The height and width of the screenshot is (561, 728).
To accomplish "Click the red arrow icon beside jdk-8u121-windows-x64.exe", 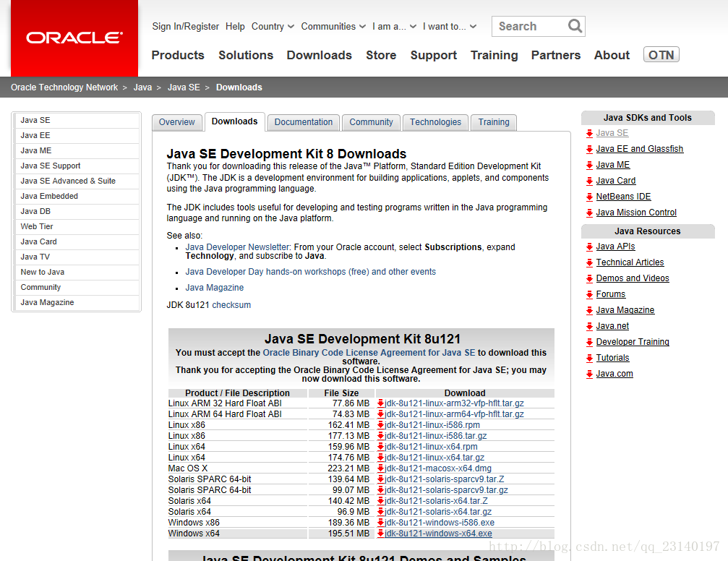I will click(x=381, y=533).
